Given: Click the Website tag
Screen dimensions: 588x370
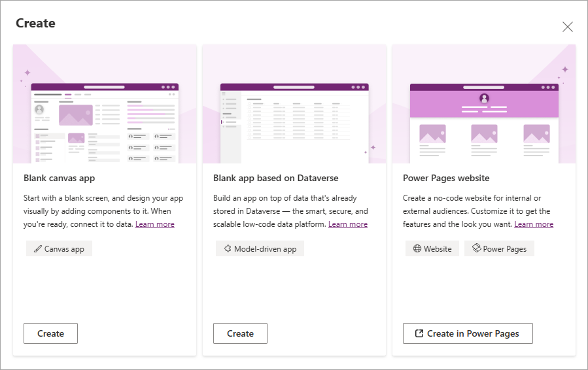Looking at the screenshot, I should (432, 248).
